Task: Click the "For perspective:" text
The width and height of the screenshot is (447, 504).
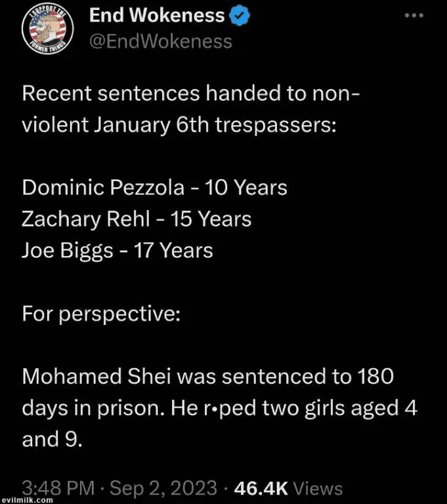Action: (101, 313)
